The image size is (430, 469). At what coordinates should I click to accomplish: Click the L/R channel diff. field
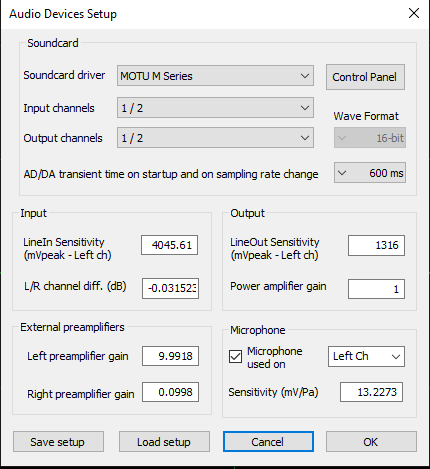tap(170, 288)
